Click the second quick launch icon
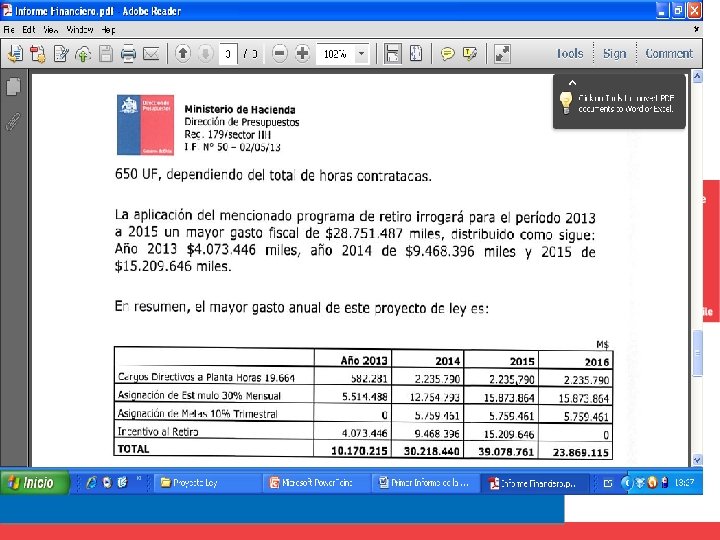This screenshot has height=540, width=720. coord(107,482)
